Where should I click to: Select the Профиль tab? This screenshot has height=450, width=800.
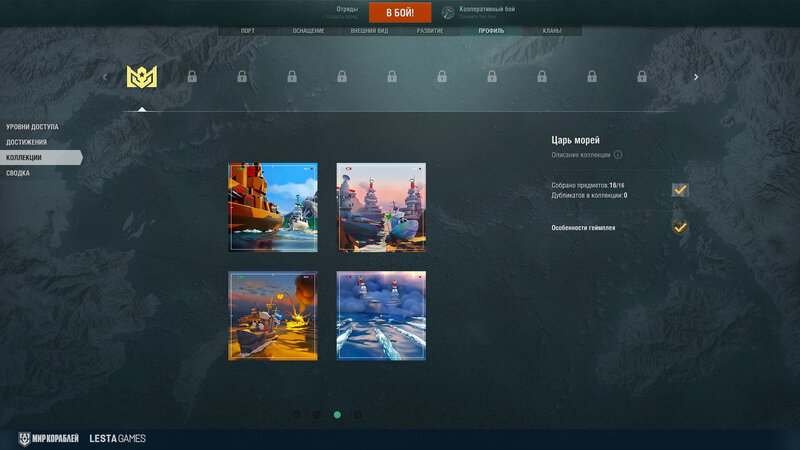[x=491, y=31]
